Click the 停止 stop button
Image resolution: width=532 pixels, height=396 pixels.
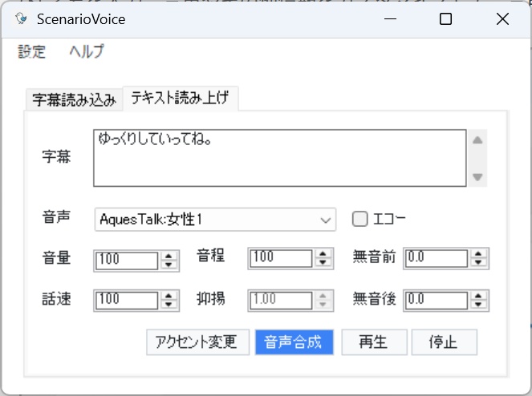pyautogui.click(x=444, y=342)
